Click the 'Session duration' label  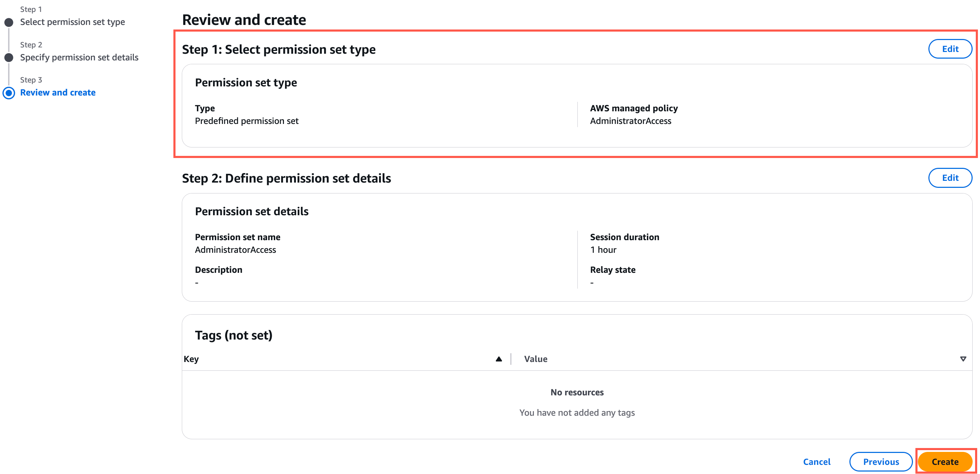(x=624, y=237)
